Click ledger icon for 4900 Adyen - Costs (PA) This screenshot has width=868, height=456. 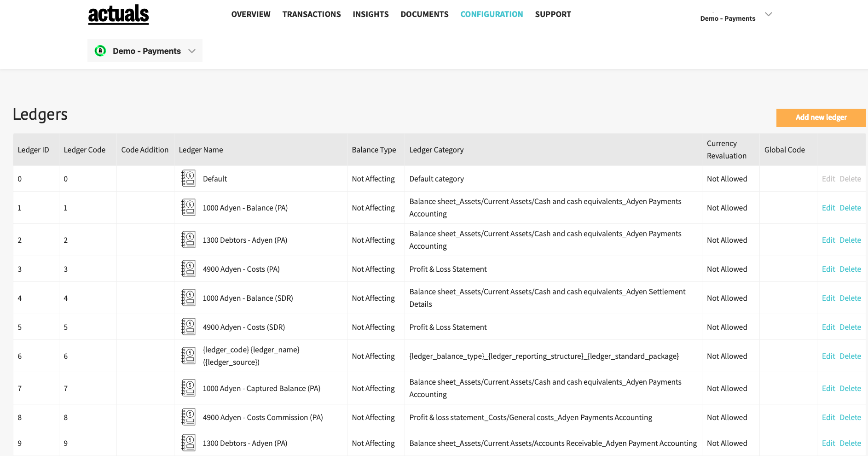click(188, 269)
